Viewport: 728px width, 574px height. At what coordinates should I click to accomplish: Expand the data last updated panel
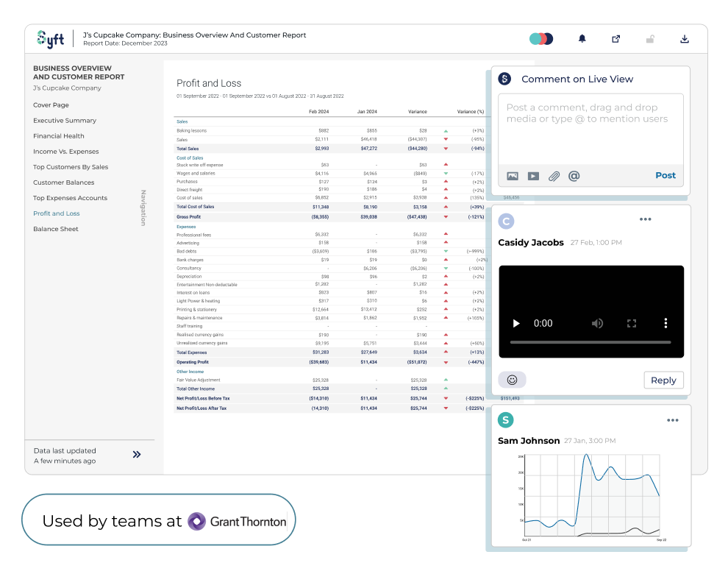136,454
